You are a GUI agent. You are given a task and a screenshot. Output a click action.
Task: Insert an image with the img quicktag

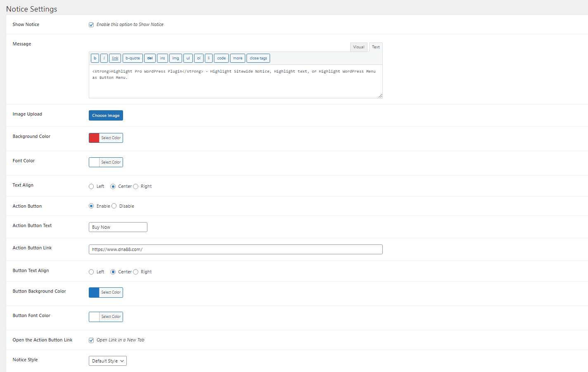click(175, 58)
